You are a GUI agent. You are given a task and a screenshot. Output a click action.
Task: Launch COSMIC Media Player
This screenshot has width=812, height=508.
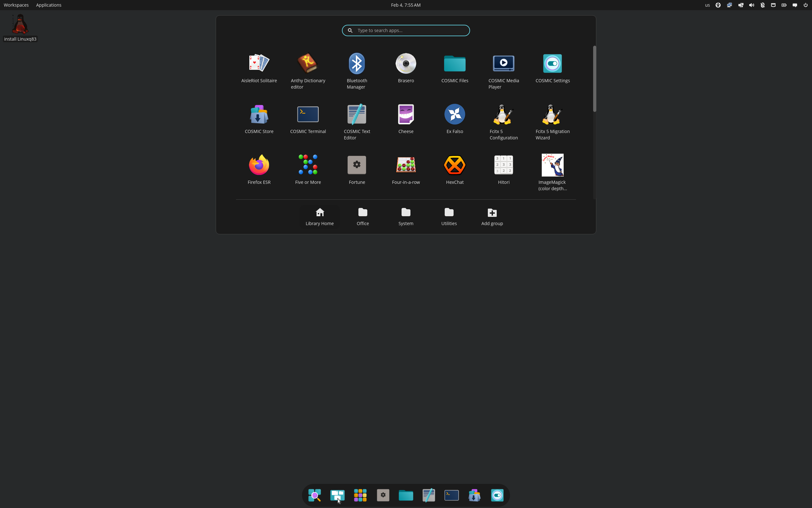[504, 71]
